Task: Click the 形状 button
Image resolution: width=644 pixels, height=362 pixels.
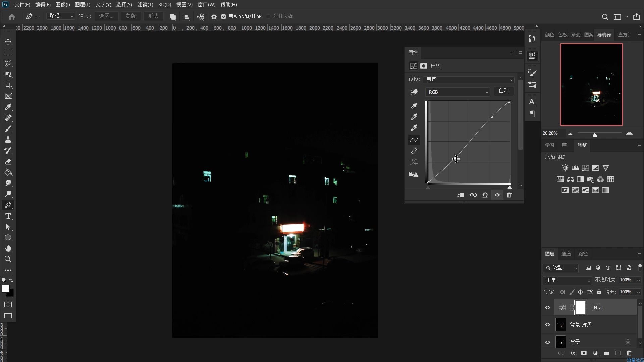Action: (x=153, y=16)
